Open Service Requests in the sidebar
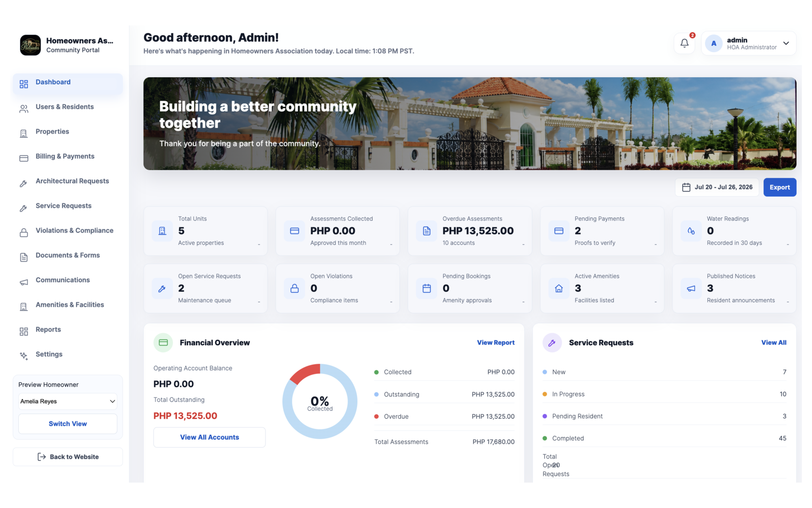812x508 pixels. [67, 206]
